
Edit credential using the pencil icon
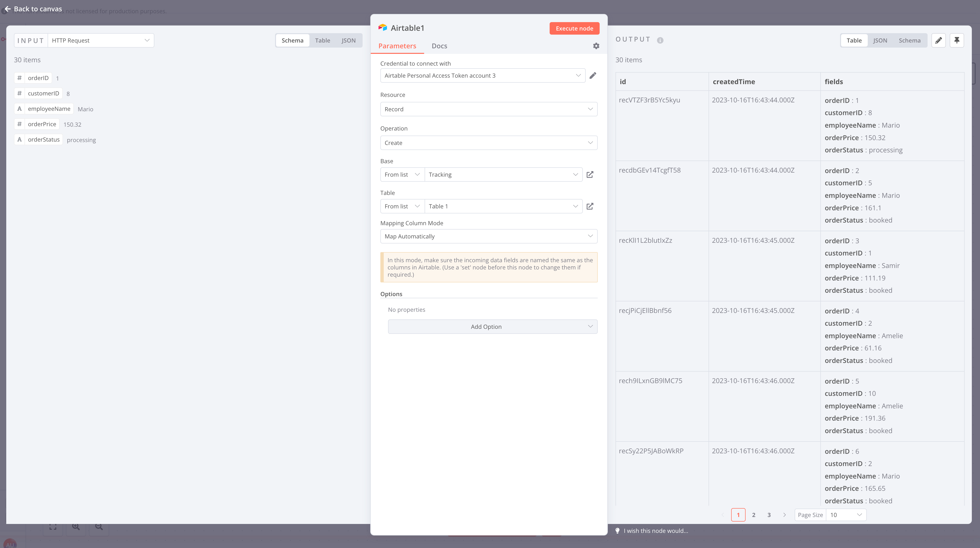point(593,75)
